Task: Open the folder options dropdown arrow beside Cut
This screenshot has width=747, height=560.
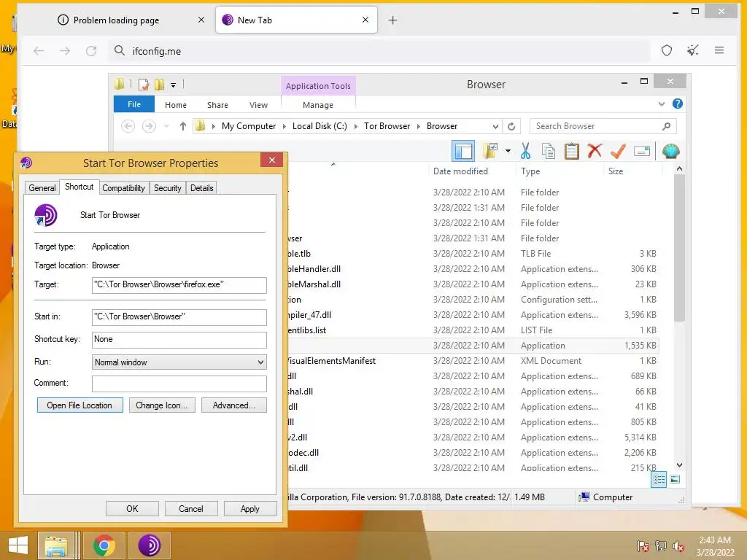Action: click(x=508, y=152)
